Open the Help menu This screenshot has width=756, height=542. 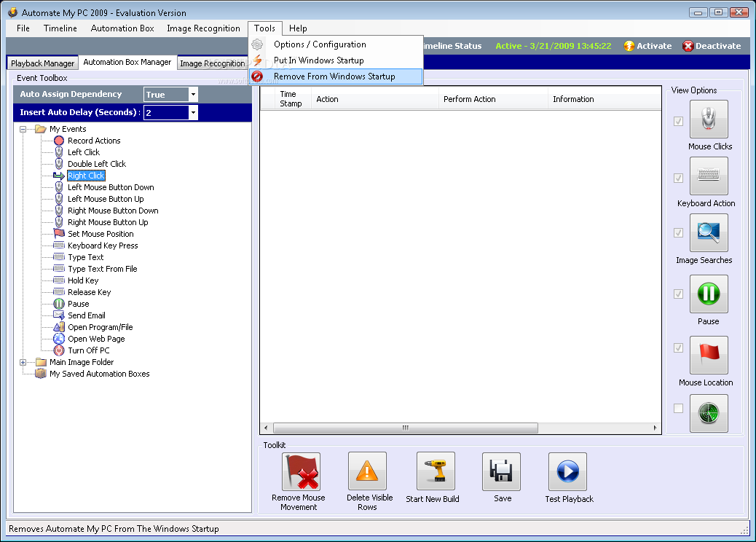point(298,28)
